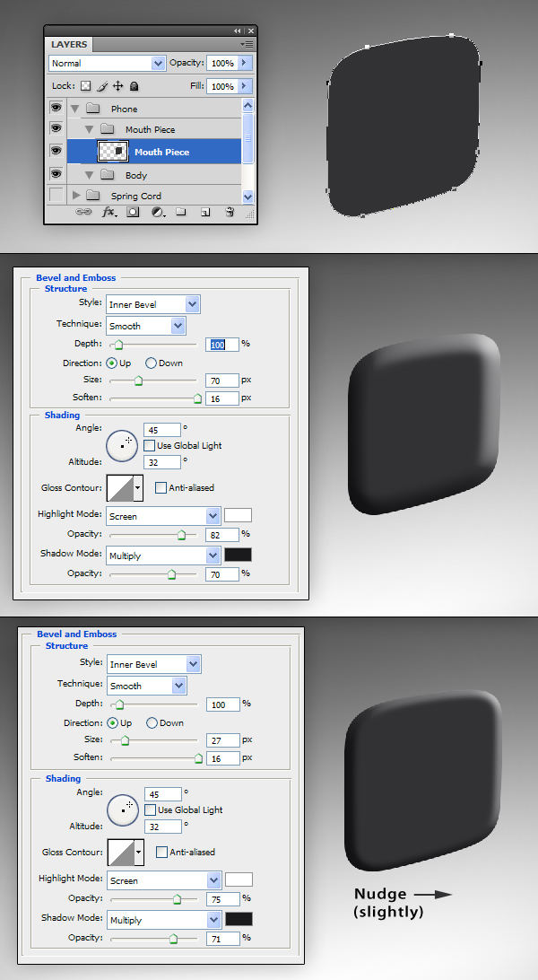The image size is (538, 980).
Task: Lock all with the padlock icon
Action: click(x=134, y=85)
